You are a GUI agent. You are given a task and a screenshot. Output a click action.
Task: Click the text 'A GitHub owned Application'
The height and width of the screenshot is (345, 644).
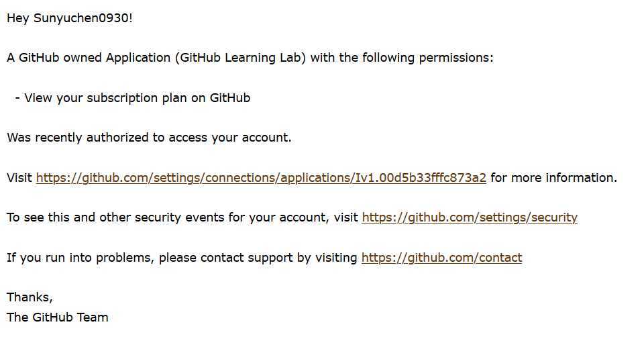click(x=89, y=58)
